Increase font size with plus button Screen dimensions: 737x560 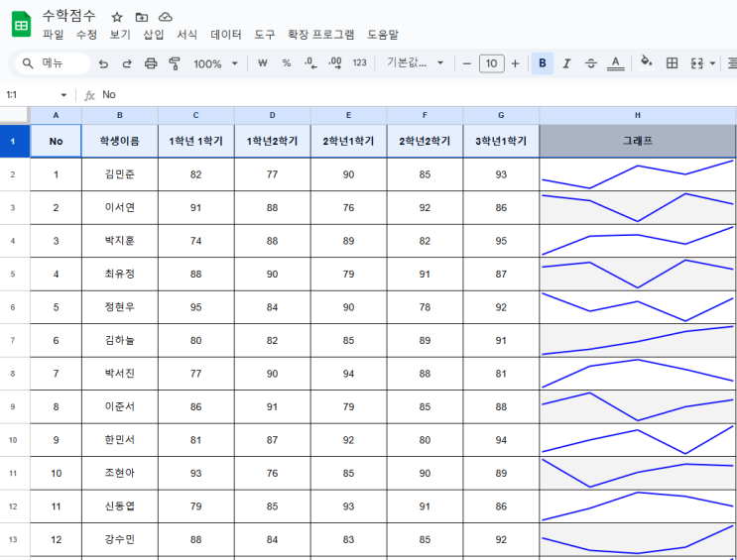click(515, 63)
